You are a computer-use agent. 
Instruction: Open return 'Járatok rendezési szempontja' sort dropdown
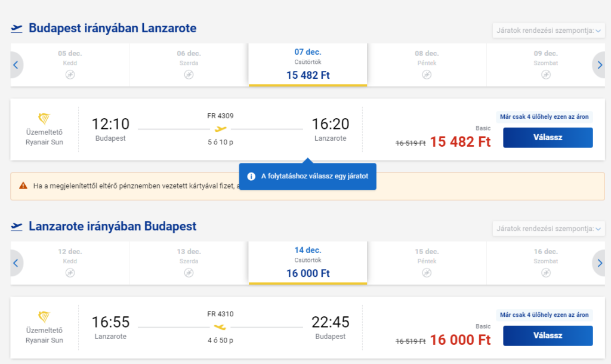click(549, 229)
